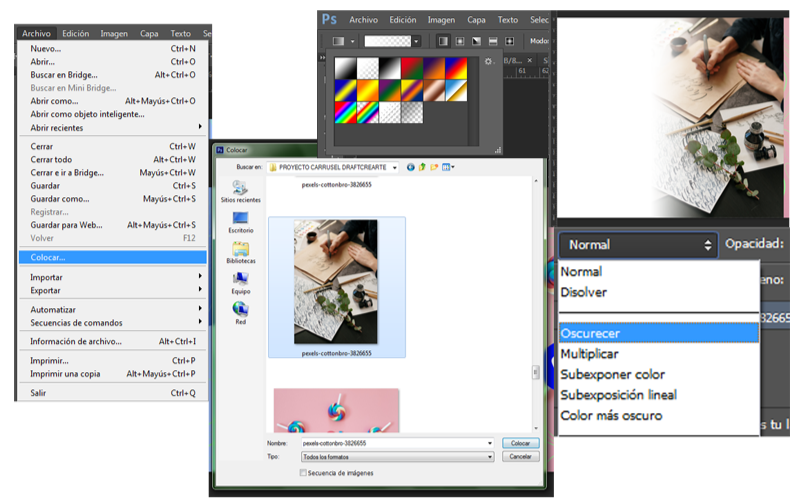Expand collapsed panel double-arrow icon
Image resolution: width=800 pixels, height=502 pixels.
[x=322, y=58]
